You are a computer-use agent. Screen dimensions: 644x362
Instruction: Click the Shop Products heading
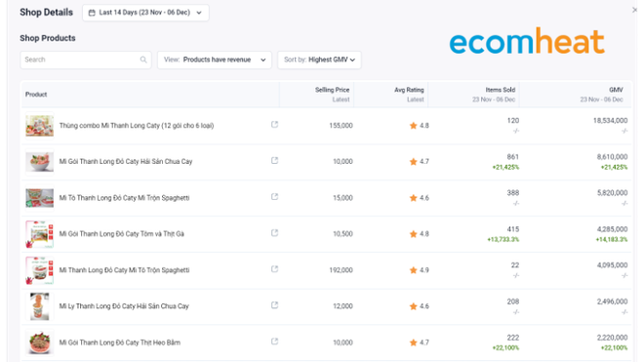click(48, 38)
